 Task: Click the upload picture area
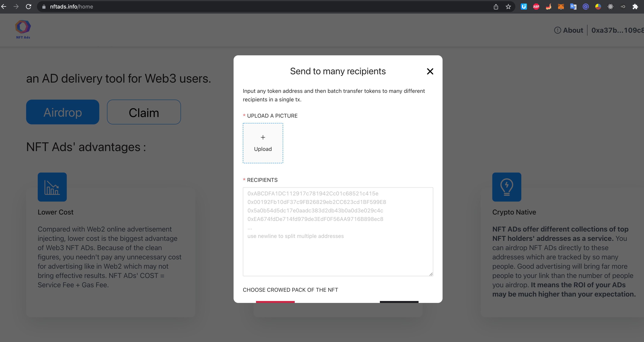coord(263,143)
